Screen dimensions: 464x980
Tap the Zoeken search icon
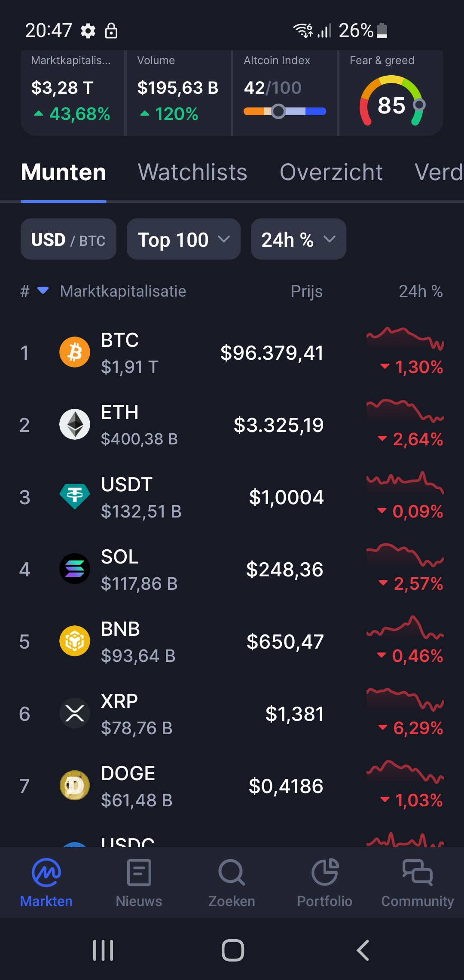click(x=232, y=873)
